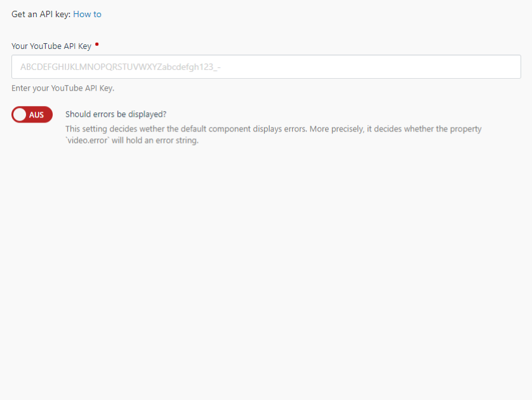Click the empty right end of API key field
Viewport: 532px width, 400px height.
tap(475, 67)
